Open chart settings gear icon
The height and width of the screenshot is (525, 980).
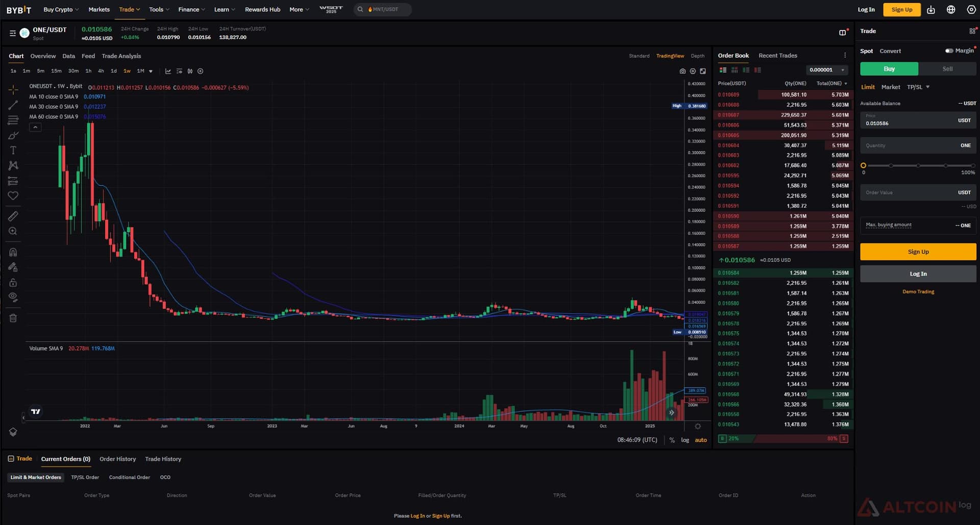click(693, 71)
